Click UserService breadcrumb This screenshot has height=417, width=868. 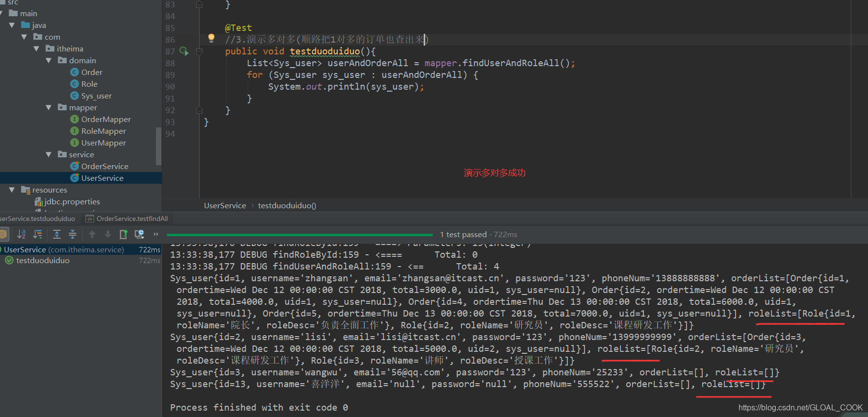[225, 205]
